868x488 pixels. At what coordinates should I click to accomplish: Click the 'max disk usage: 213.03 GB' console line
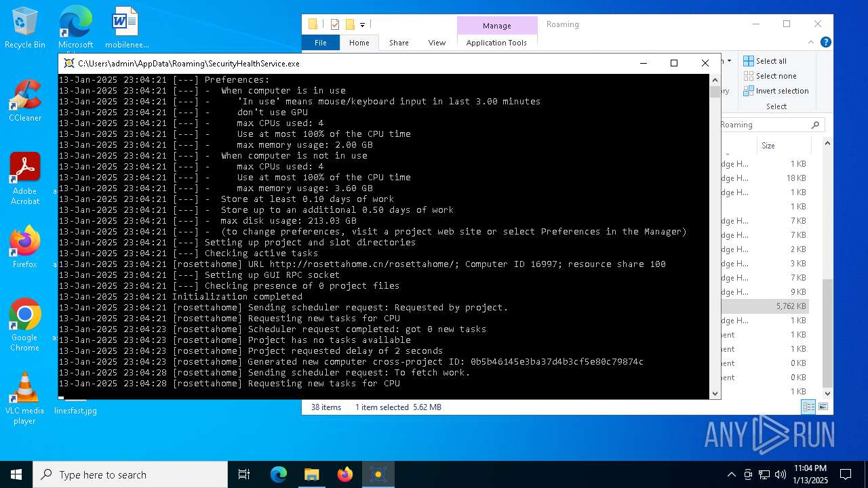click(208, 221)
